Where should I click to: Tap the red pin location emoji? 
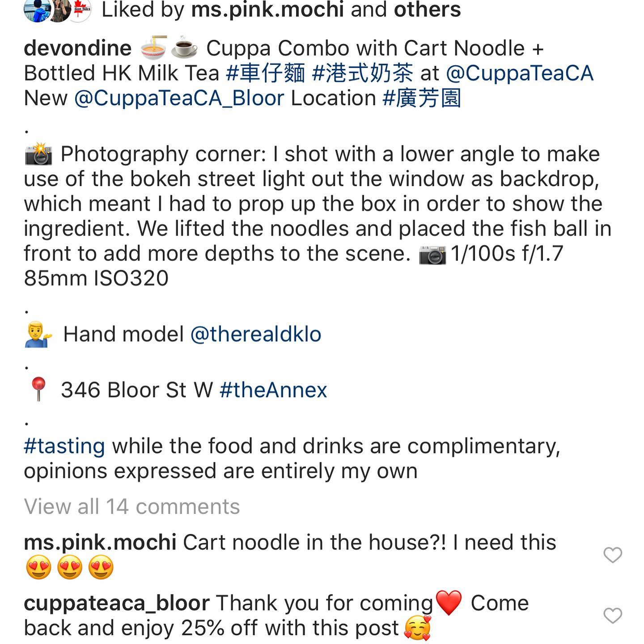click(x=38, y=389)
